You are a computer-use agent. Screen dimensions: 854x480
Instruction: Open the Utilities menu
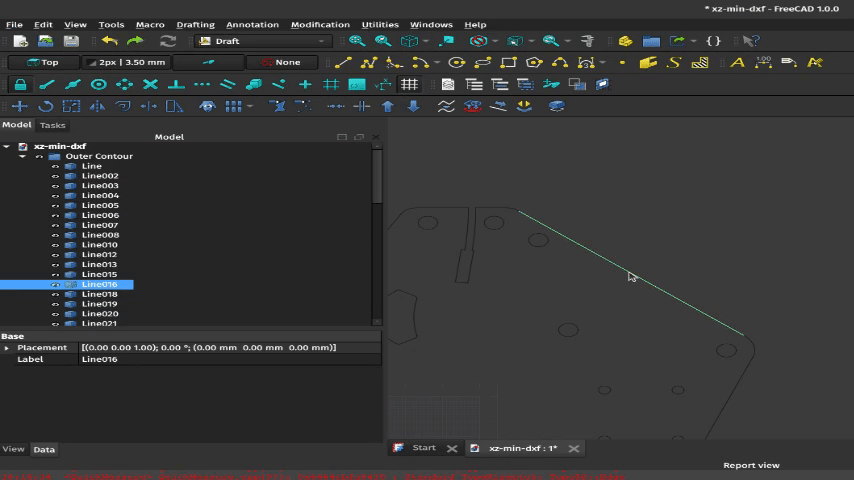point(380,25)
